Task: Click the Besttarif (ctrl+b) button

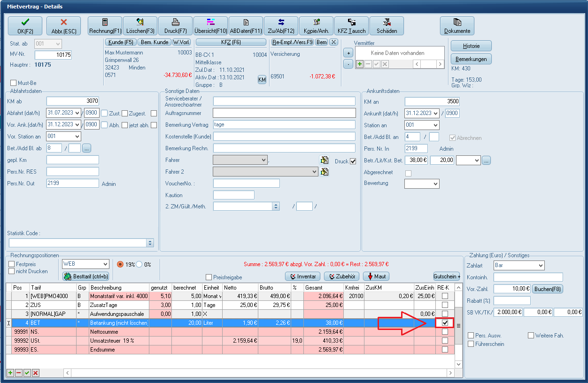Action: point(86,276)
